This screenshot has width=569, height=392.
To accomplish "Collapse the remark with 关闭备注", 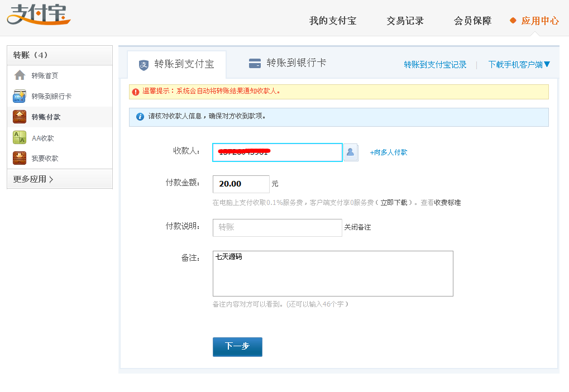I will [x=357, y=227].
